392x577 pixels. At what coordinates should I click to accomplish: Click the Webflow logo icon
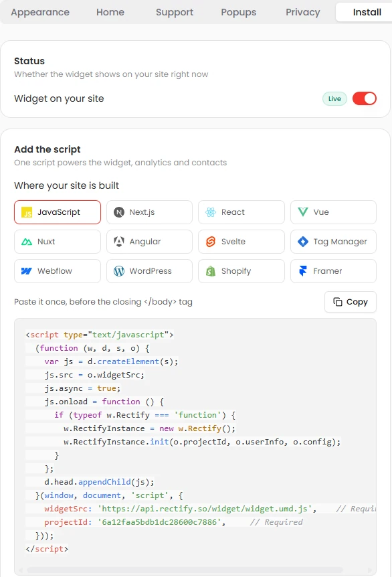click(x=27, y=271)
